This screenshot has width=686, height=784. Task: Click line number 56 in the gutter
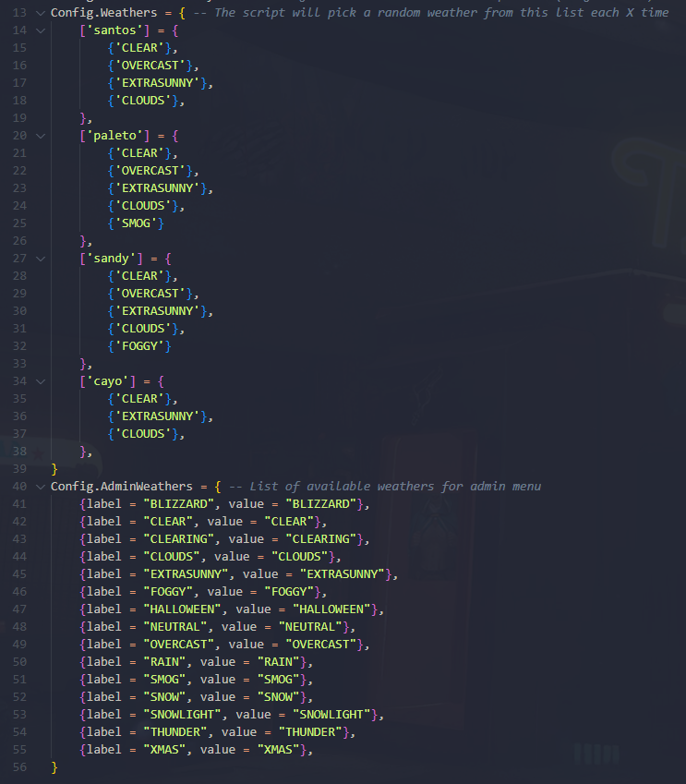19,767
